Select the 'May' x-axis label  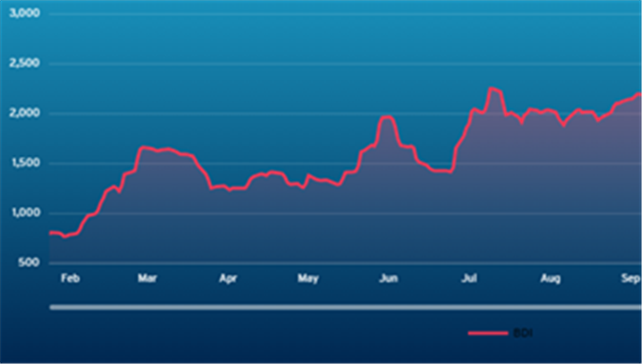pos(308,279)
